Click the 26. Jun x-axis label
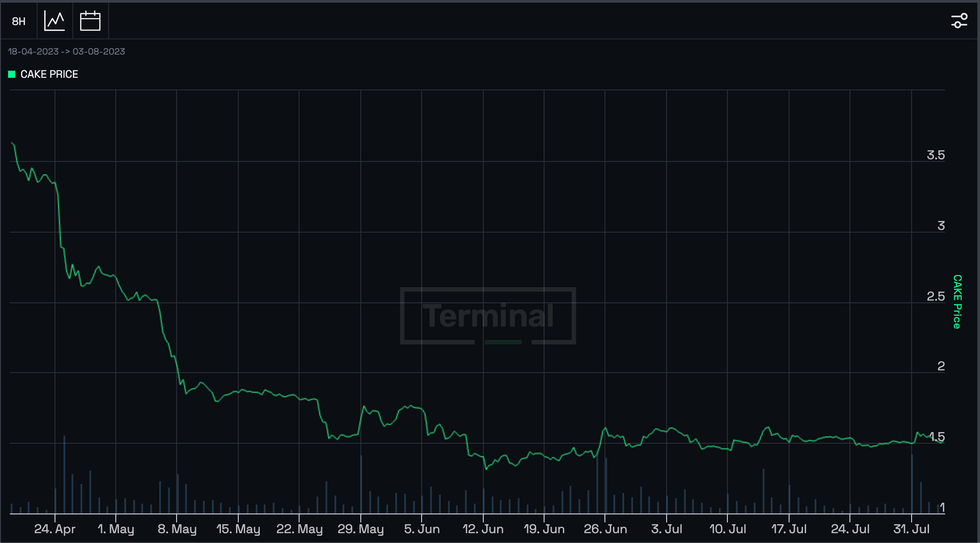This screenshot has height=543, width=980. pyautogui.click(x=605, y=529)
